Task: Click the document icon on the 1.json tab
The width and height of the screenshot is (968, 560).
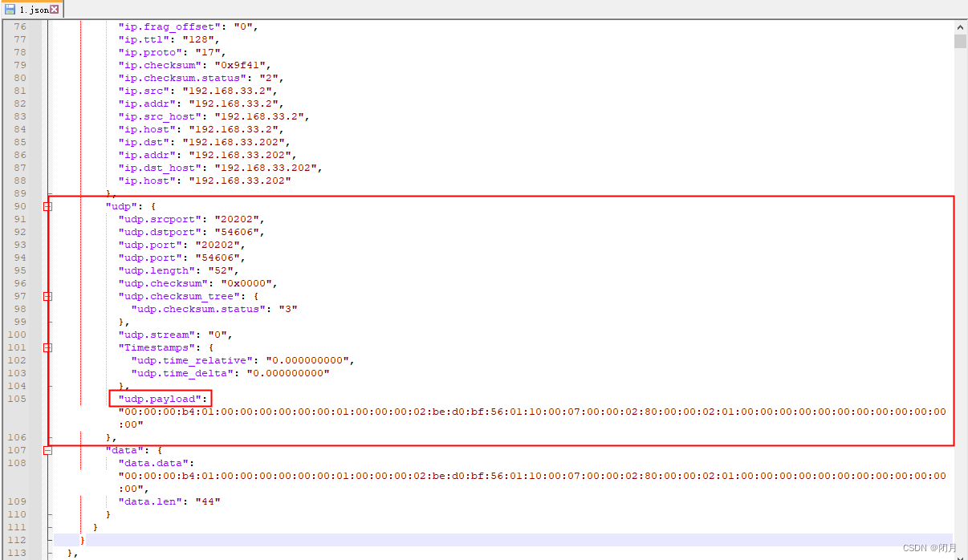Action: 8,10
